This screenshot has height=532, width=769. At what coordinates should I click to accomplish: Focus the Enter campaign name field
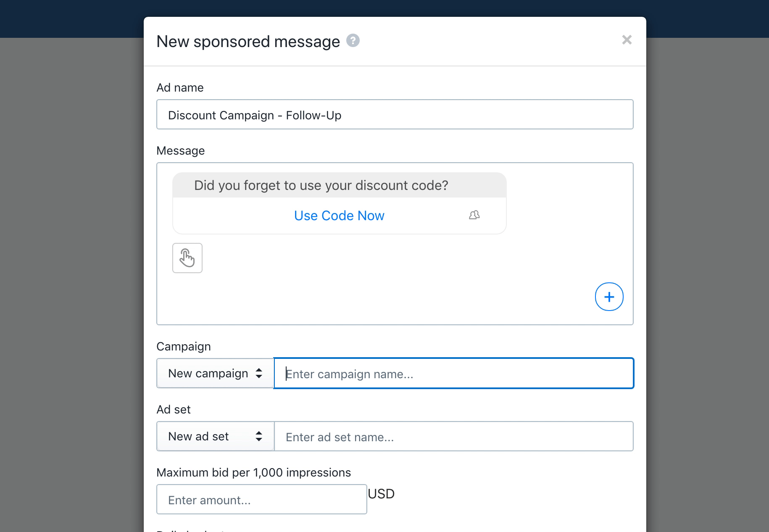pos(454,373)
